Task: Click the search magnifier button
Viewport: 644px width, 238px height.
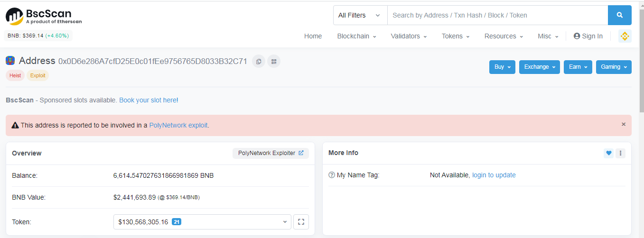Action: (x=619, y=15)
